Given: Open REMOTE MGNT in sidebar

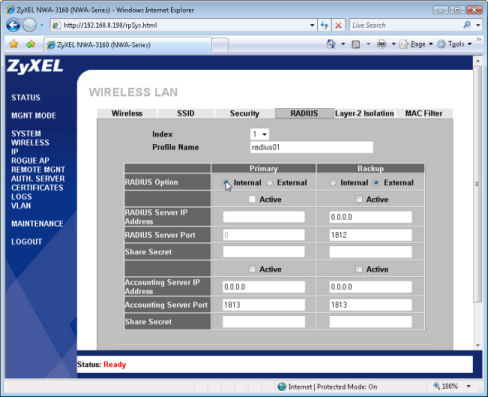Looking at the screenshot, I should (x=38, y=170).
